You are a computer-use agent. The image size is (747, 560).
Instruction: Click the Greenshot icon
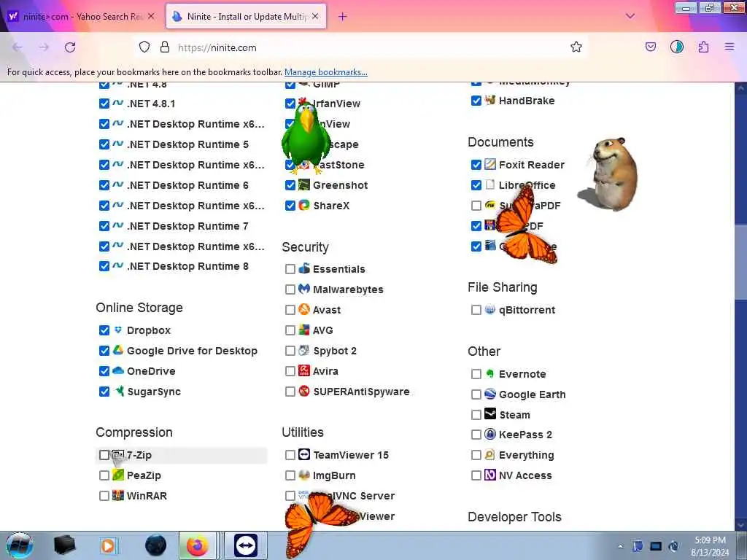tap(304, 184)
